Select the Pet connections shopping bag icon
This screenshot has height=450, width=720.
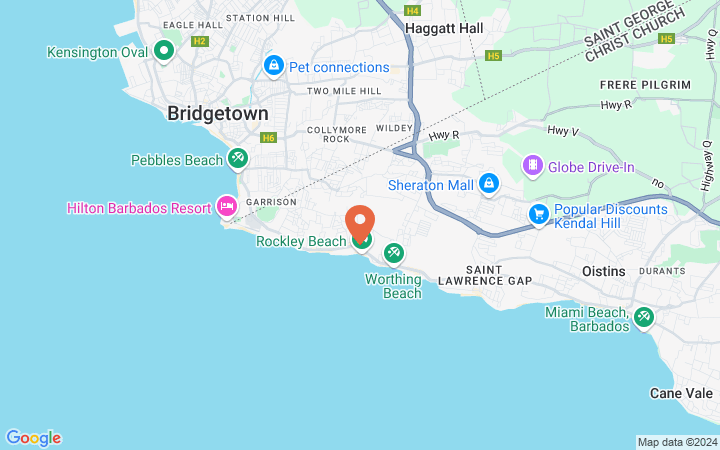[x=274, y=67]
